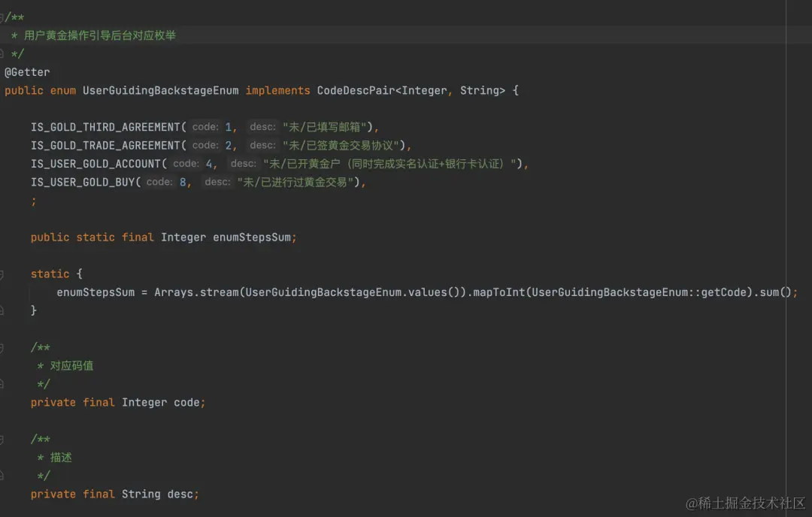Select the IS_GOLD_THIRD_AGREEMENT constant
This screenshot has width=812, height=517.
click(x=105, y=127)
